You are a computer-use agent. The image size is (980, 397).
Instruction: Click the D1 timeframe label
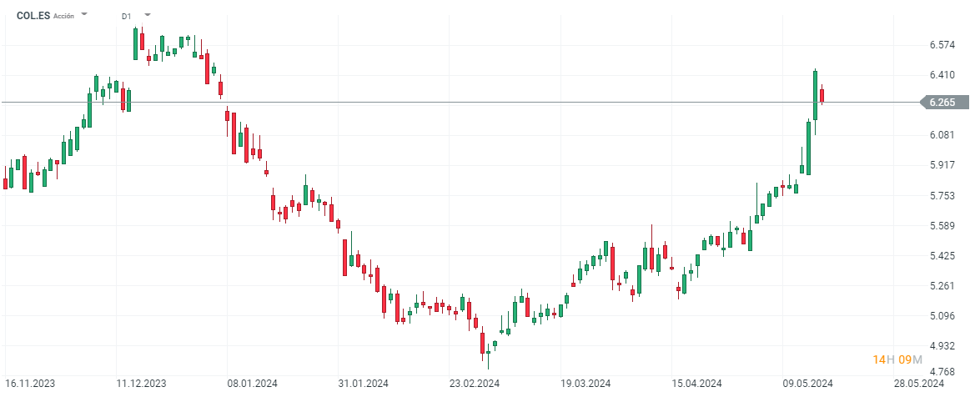[x=126, y=16]
